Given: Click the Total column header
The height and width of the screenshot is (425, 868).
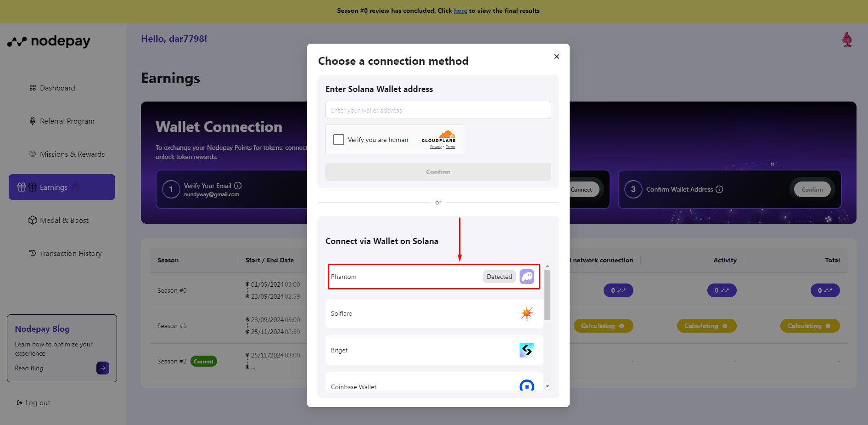Looking at the screenshot, I should click(832, 260).
